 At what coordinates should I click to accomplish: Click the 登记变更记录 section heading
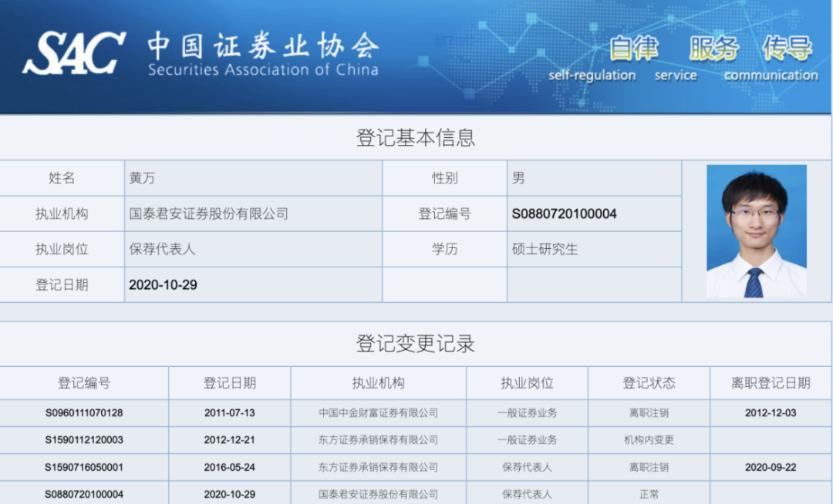(x=415, y=344)
